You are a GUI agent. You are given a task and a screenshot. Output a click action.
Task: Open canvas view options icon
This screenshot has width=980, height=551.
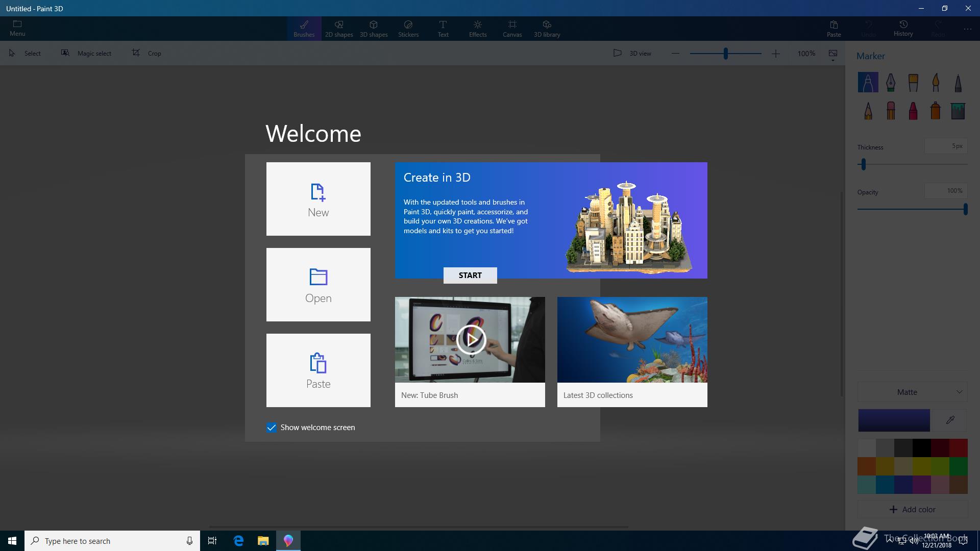(x=833, y=54)
